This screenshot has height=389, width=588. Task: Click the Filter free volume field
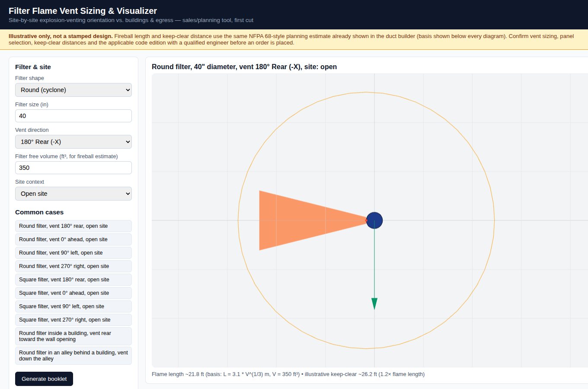[73, 168]
